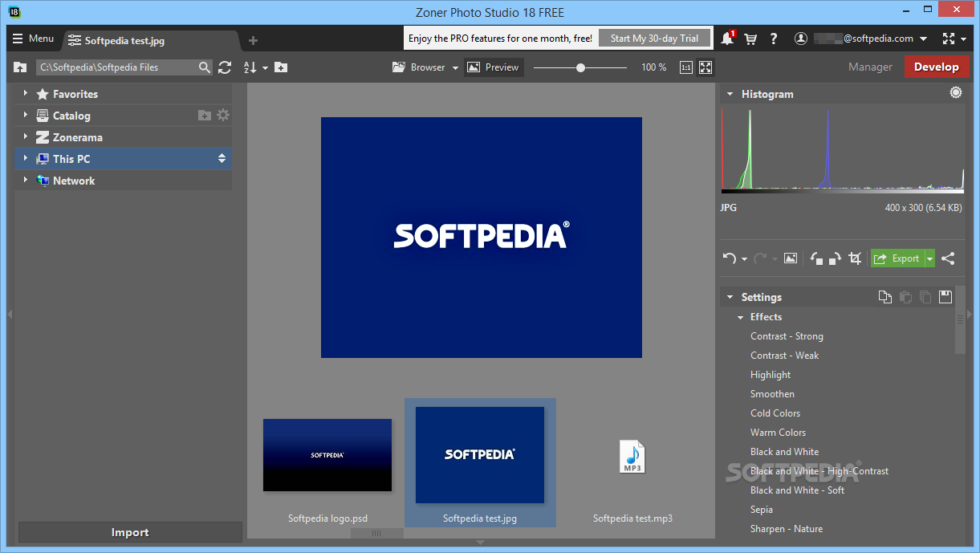Save settings preset floppy icon

tap(945, 297)
